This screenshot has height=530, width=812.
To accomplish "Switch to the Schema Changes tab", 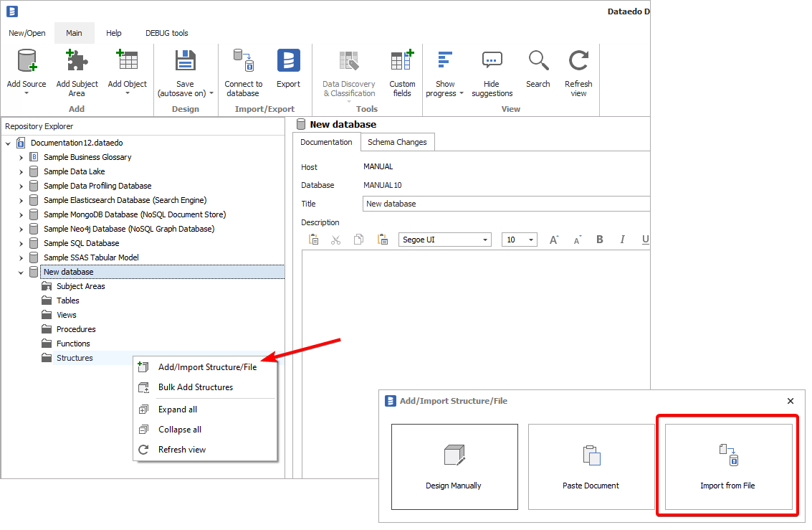I will (397, 142).
